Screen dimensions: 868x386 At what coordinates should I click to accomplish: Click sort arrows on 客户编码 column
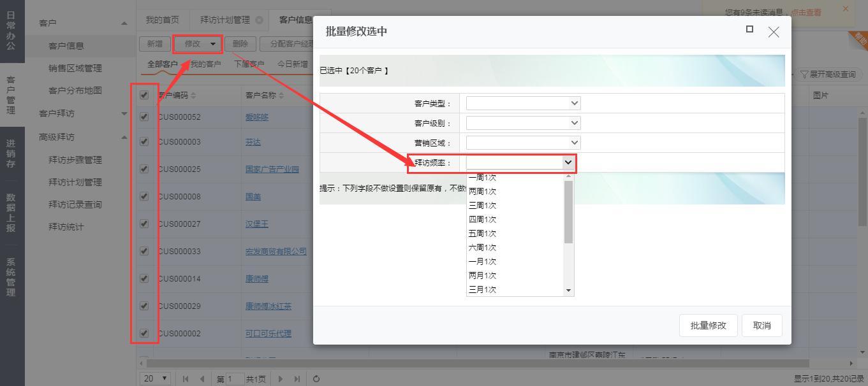tap(194, 96)
